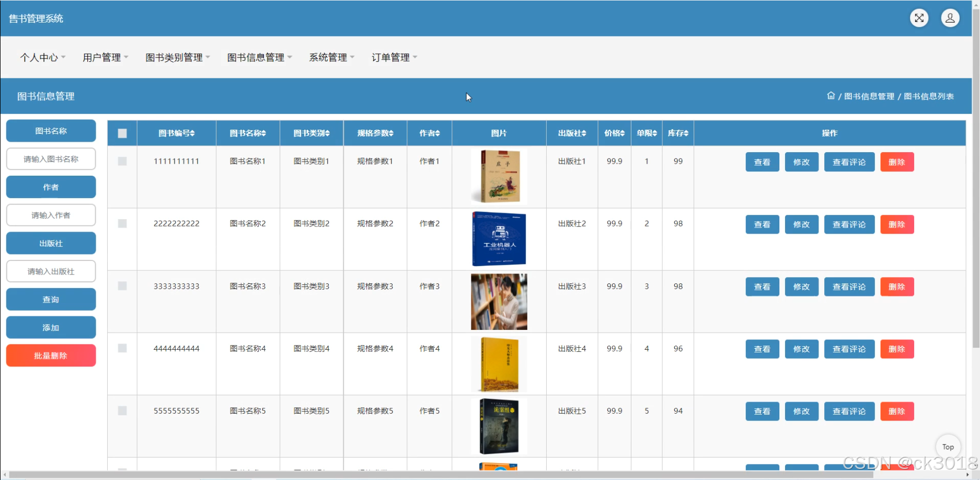This screenshot has height=480, width=980.
Task: Open the library girl photo thumbnail
Action: tap(499, 302)
